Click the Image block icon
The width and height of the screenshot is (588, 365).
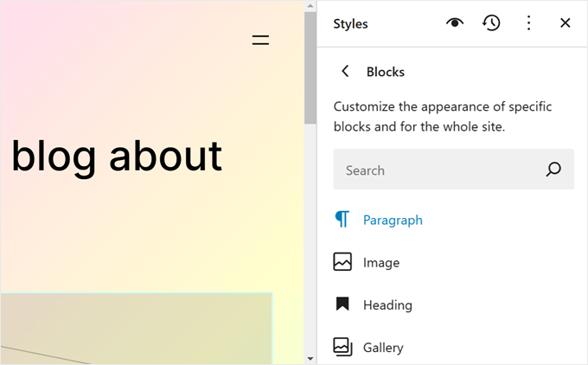342,262
